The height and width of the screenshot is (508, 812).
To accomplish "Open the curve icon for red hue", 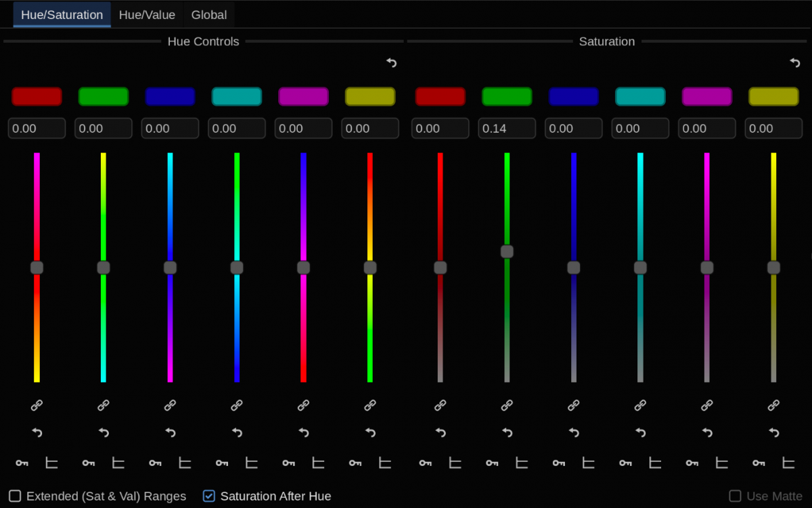I will pyautogui.click(x=51, y=463).
